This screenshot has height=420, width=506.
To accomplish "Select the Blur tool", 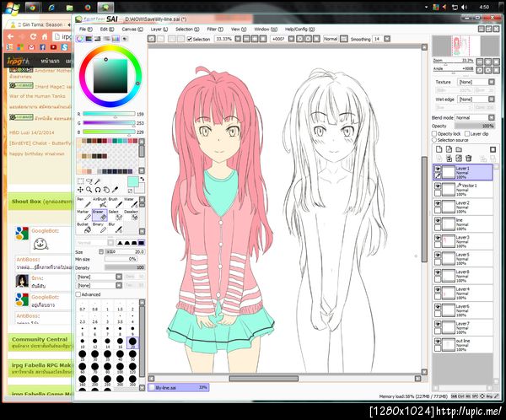I will pyautogui.click(x=116, y=228).
